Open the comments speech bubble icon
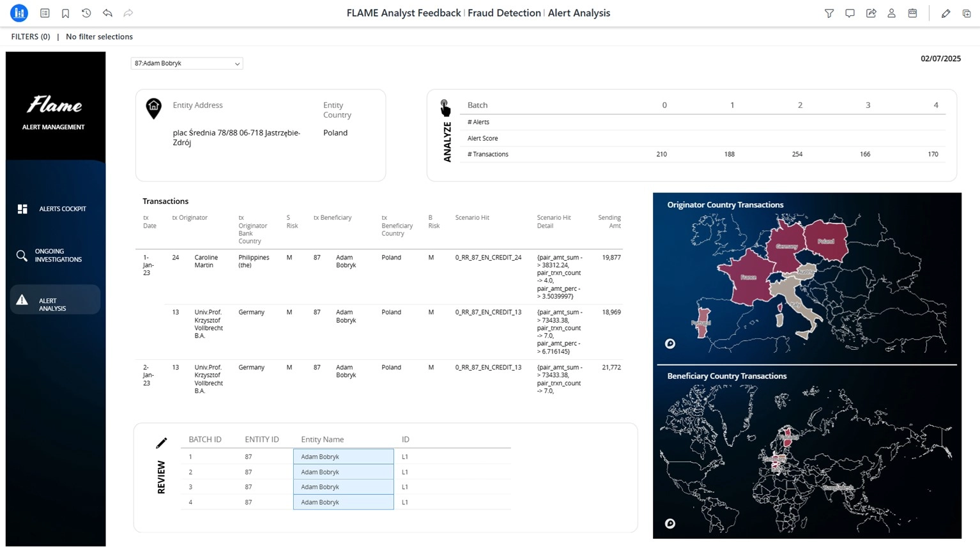The height and width of the screenshot is (551, 980). [x=850, y=13]
